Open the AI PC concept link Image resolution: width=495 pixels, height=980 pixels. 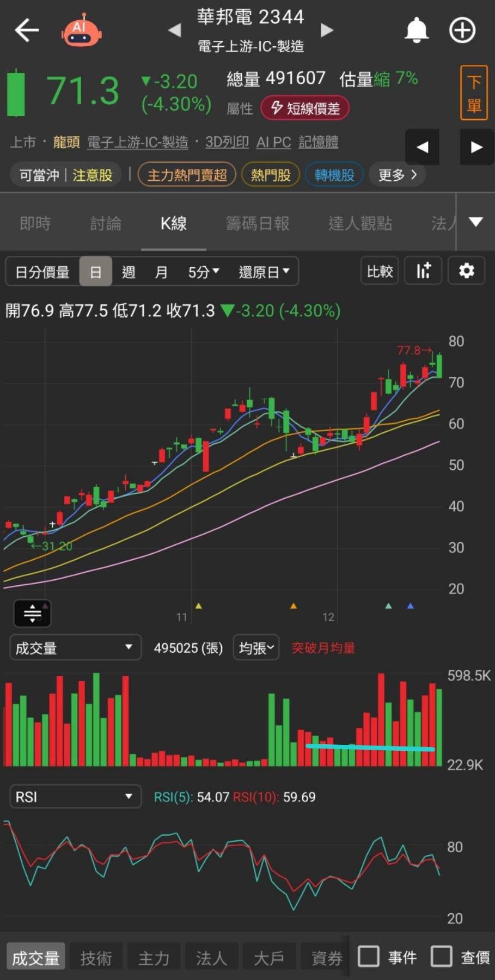coord(273,142)
